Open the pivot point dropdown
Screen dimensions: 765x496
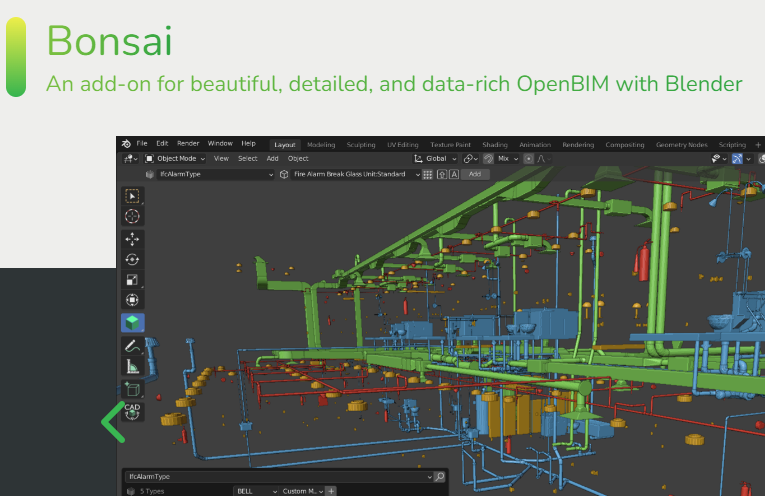point(470,159)
